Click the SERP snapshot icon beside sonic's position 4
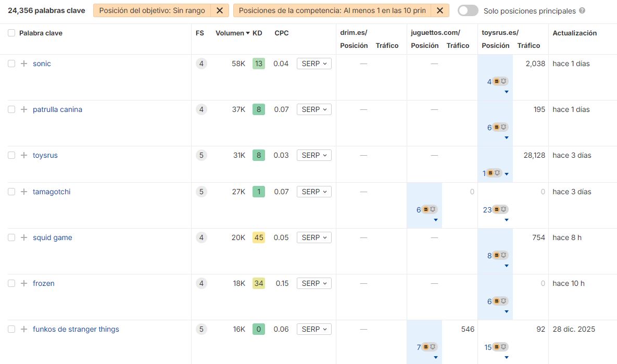The width and height of the screenshot is (617, 364). (496, 81)
